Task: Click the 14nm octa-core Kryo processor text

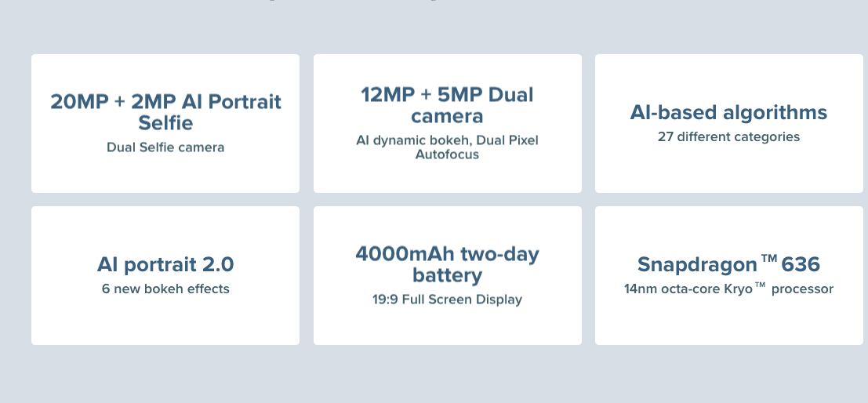Action: (728, 289)
